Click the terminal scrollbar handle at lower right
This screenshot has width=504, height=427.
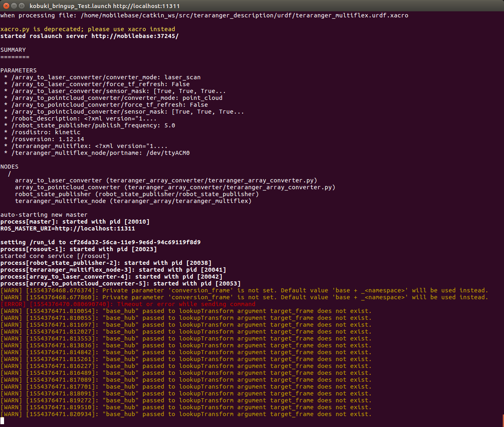pyautogui.click(x=503, y=420)
